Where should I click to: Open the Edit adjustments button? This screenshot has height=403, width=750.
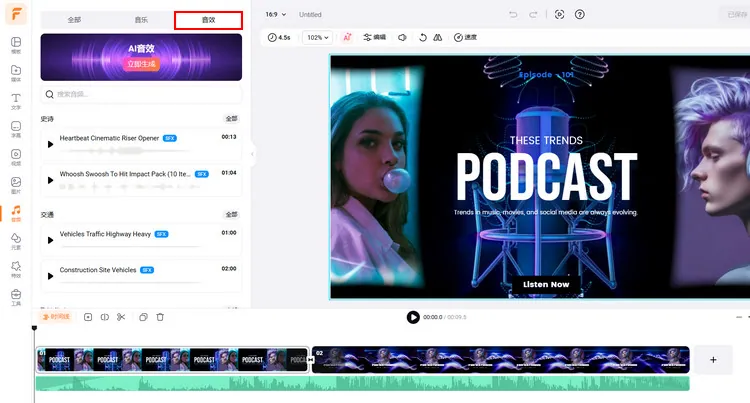[375, 37]
